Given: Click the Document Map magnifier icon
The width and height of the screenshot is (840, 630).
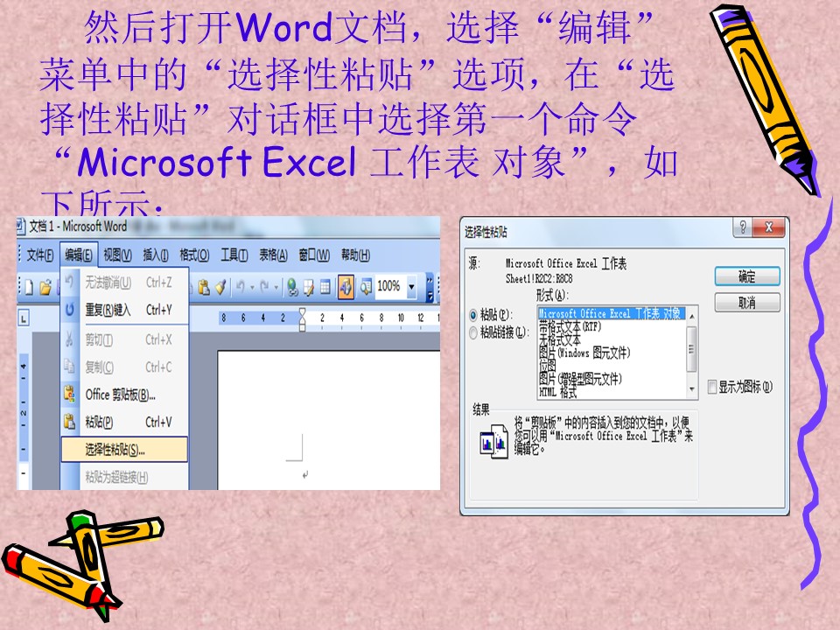Looking at the screenshot, I should (x=366, y=288).
